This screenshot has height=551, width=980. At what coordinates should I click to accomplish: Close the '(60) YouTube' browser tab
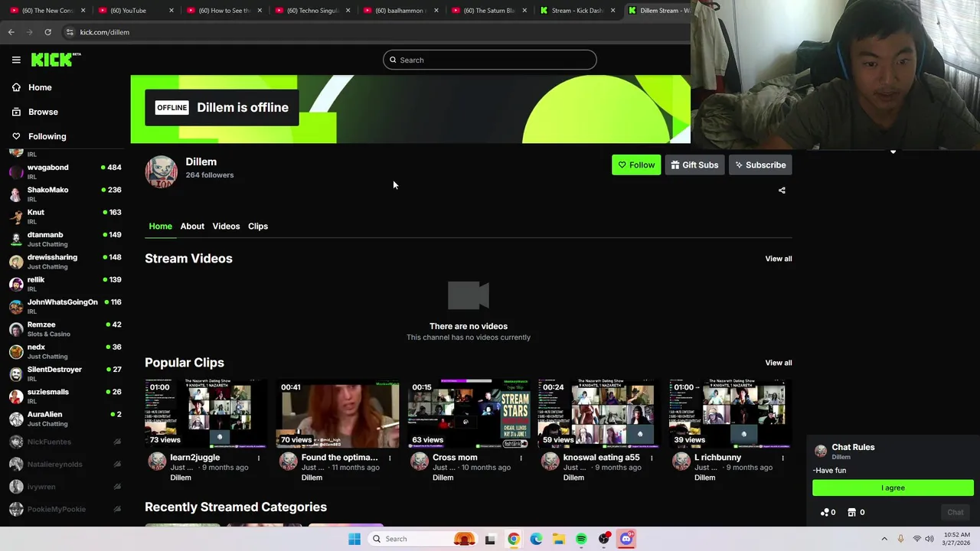171,11
